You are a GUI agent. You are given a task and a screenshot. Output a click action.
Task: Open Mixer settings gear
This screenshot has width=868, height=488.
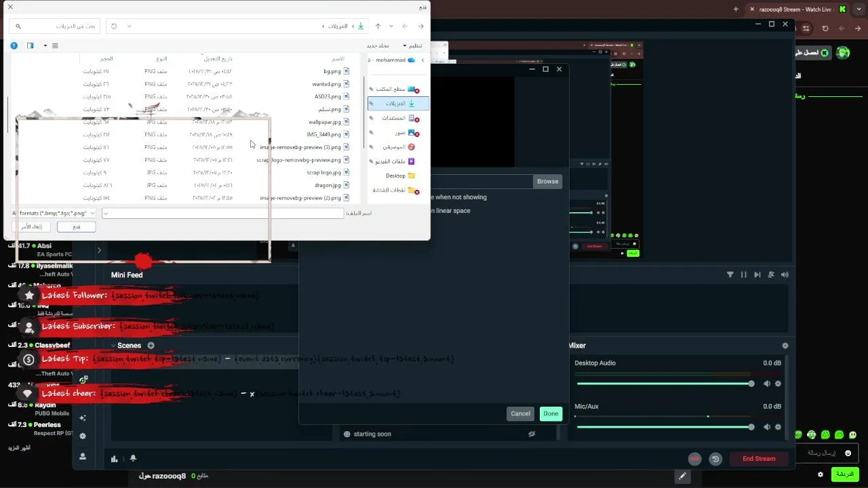click(785, 346)
